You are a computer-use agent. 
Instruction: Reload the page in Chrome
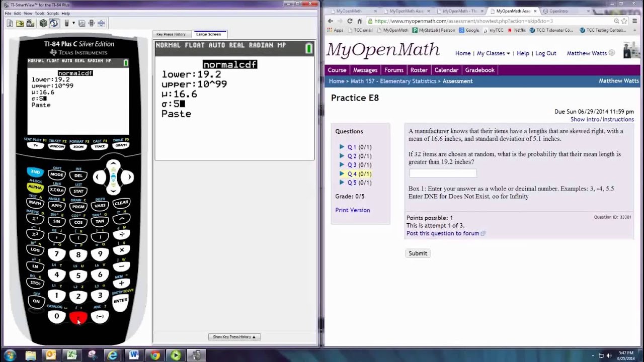pos(350,21)
